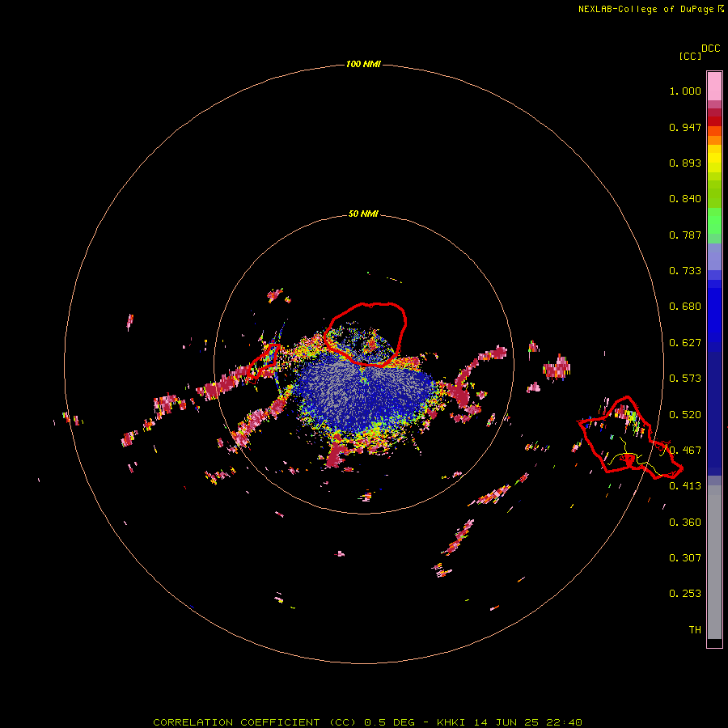Click the gray lower section of color bar

pos(714,562)
